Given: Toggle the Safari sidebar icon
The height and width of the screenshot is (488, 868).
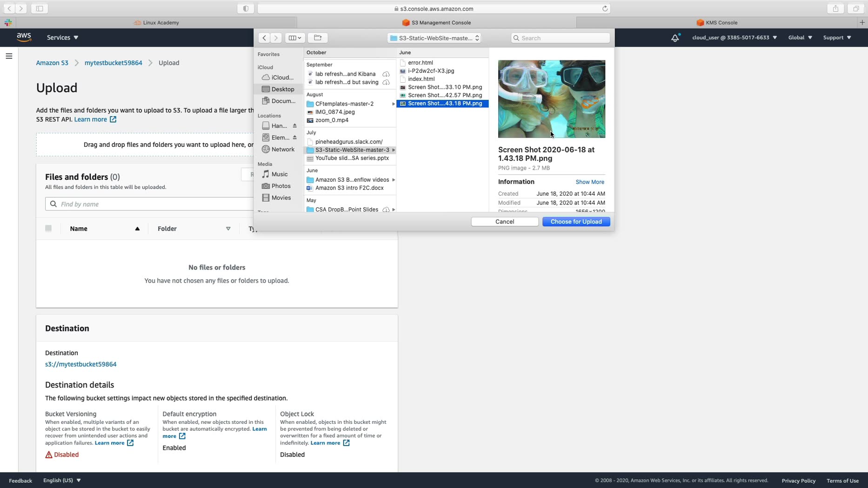Looking at the screenshot, I should (40, 8).
